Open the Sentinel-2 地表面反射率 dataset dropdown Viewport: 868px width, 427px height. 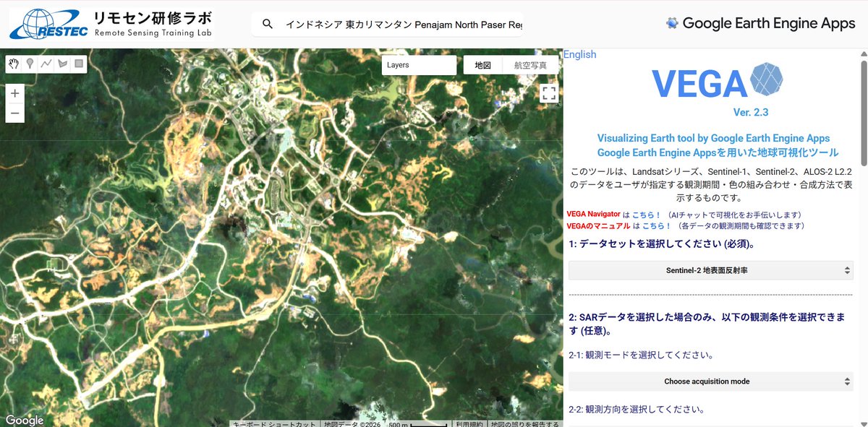pyautogui.click(x=711, y=270)
